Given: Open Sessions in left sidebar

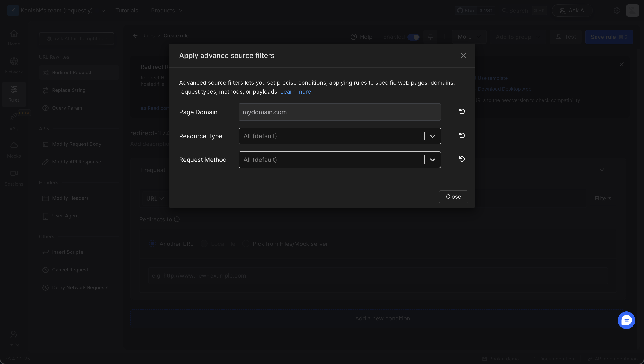Looking at the screenshot, I should pos(14,177).
